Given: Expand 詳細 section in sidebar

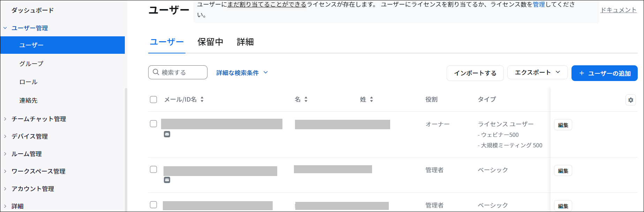Looking at the screenshot, I should tap(5, 206).
